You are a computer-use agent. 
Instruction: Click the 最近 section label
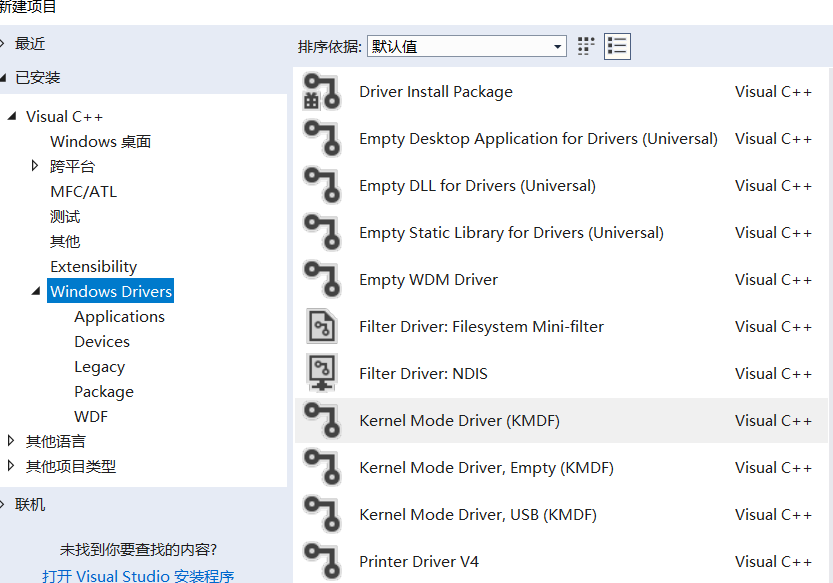pyautogui.click(x=30, y=44)
